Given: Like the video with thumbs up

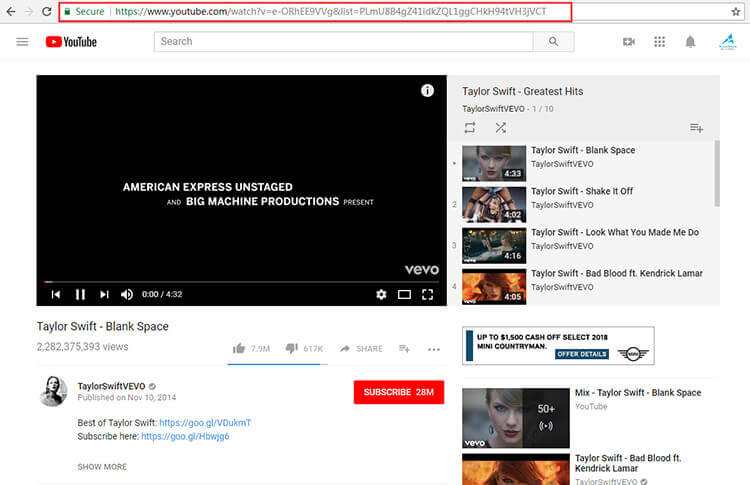Looking at the screenshot, I should (239, 348).
